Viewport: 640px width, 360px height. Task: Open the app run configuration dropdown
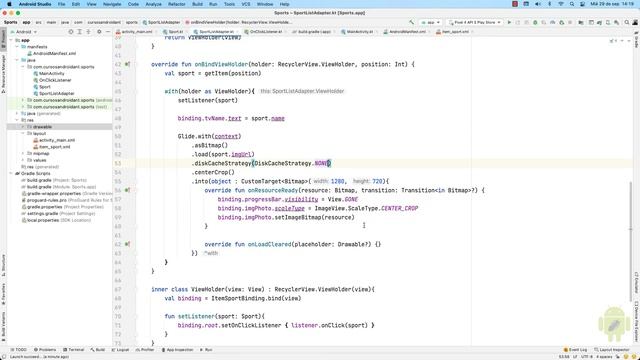coord(431,22)
